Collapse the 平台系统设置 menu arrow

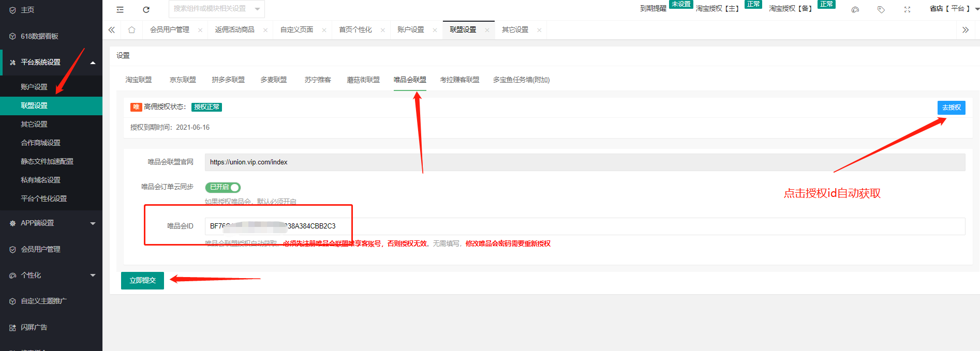click(93, 63)
